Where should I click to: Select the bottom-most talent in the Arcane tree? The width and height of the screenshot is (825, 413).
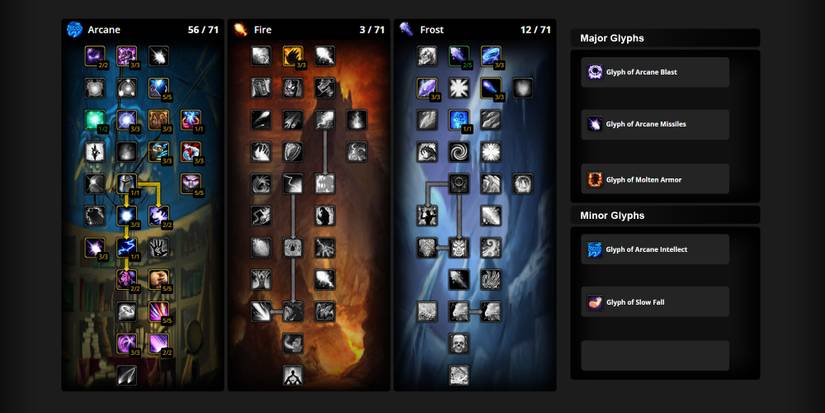coord(126,375)
